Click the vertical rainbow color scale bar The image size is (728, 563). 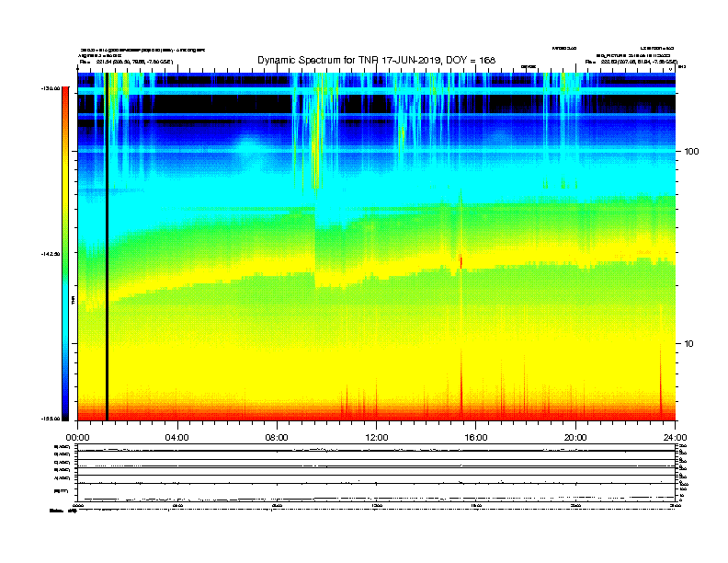point(65,254)
